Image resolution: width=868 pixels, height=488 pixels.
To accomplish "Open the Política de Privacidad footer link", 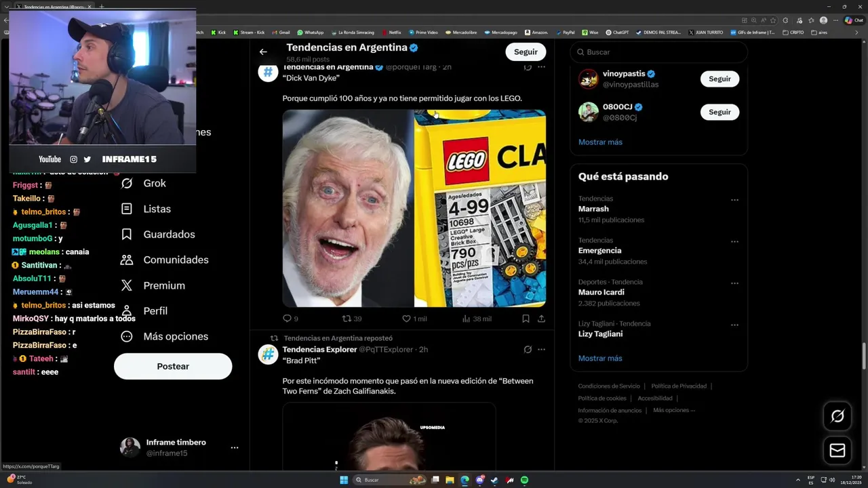I will (x=679, y=386).
